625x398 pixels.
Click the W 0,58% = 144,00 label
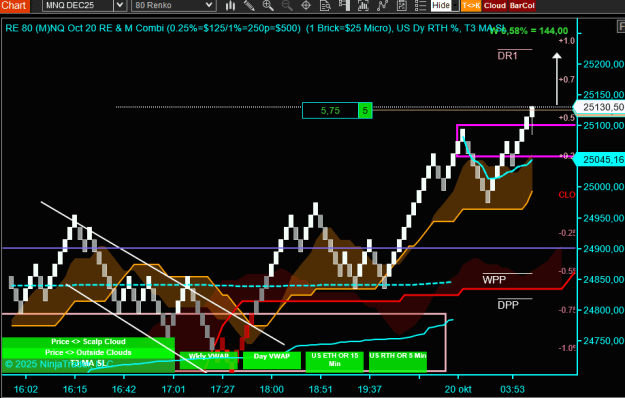[529, 31]
